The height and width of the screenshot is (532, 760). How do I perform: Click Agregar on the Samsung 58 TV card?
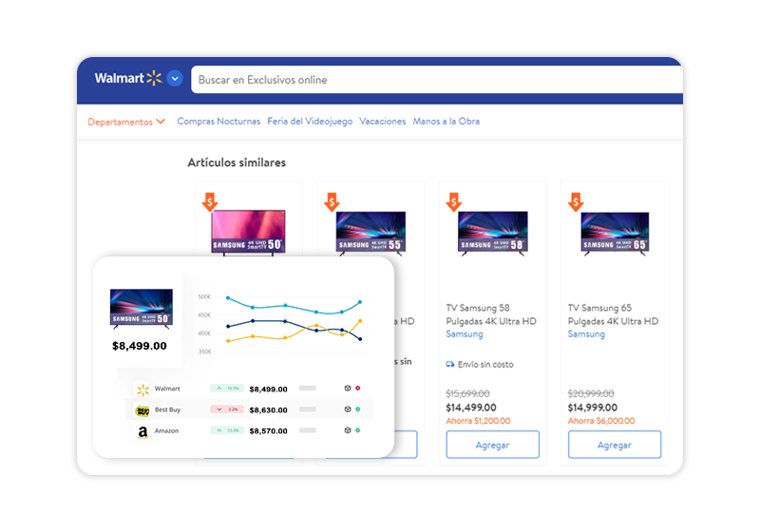[492, 445]
